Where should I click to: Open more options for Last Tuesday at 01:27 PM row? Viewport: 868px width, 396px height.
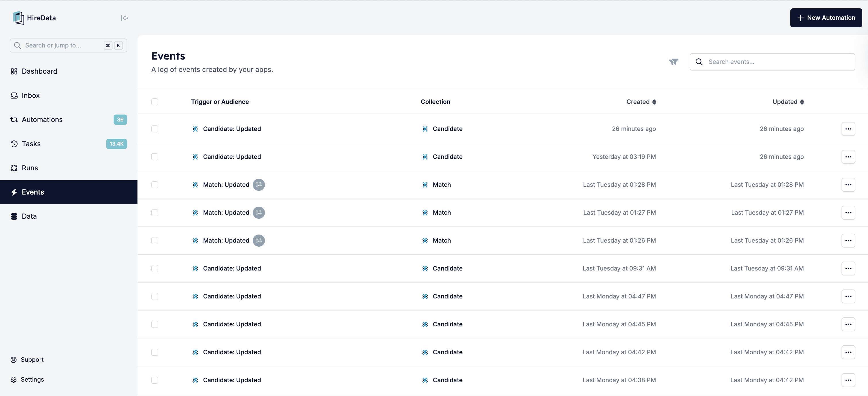click(848, 213)
